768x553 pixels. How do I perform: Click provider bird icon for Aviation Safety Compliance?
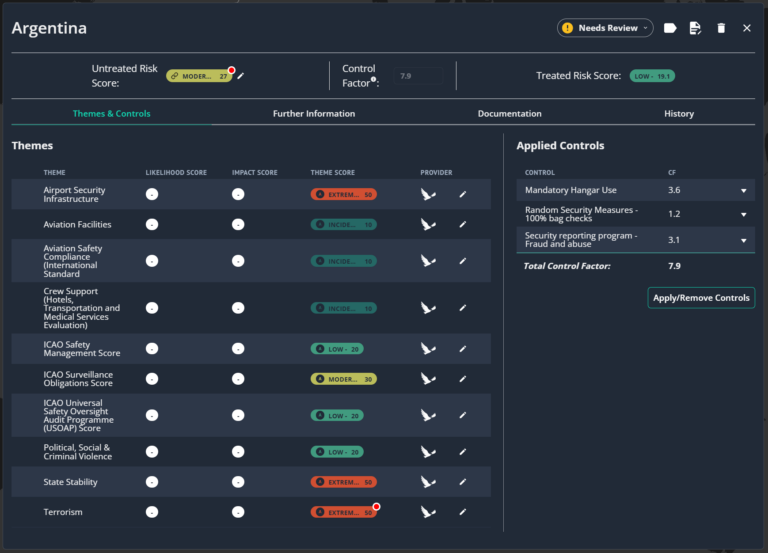428,261
